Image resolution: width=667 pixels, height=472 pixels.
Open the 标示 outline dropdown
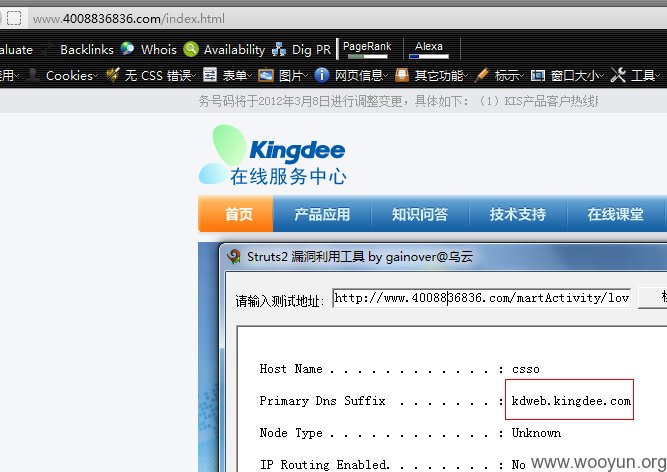click(x=508, y=76)
